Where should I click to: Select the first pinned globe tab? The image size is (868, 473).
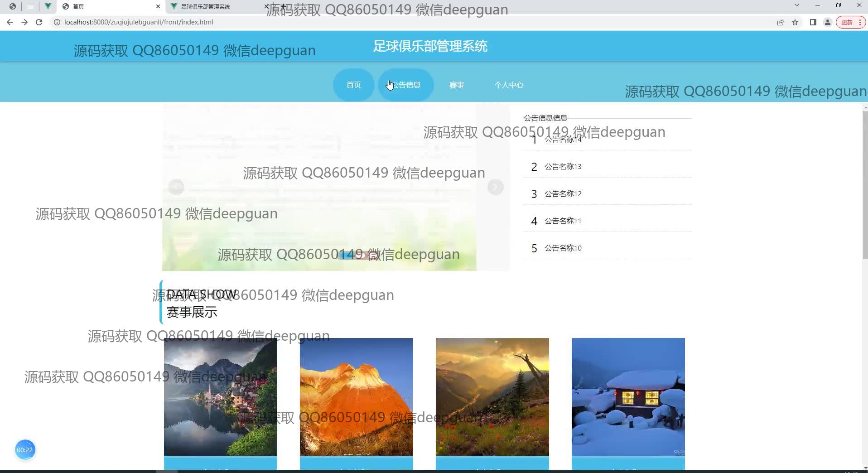(13, 6)
